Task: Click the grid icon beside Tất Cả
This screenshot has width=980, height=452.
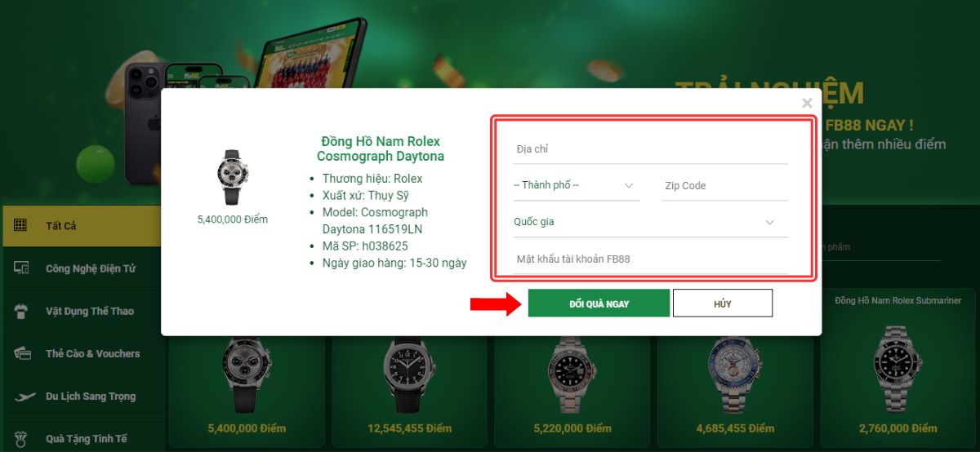Action: 21,225
